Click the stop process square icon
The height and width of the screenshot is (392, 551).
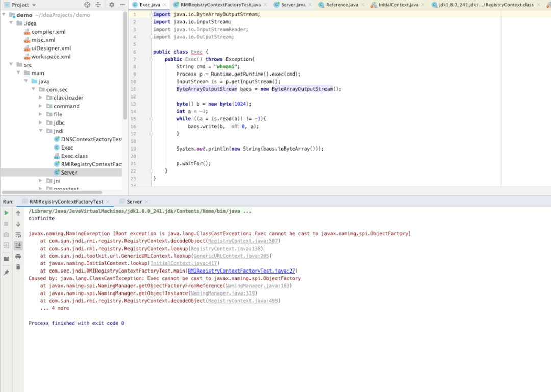click(x=6, y=224)
